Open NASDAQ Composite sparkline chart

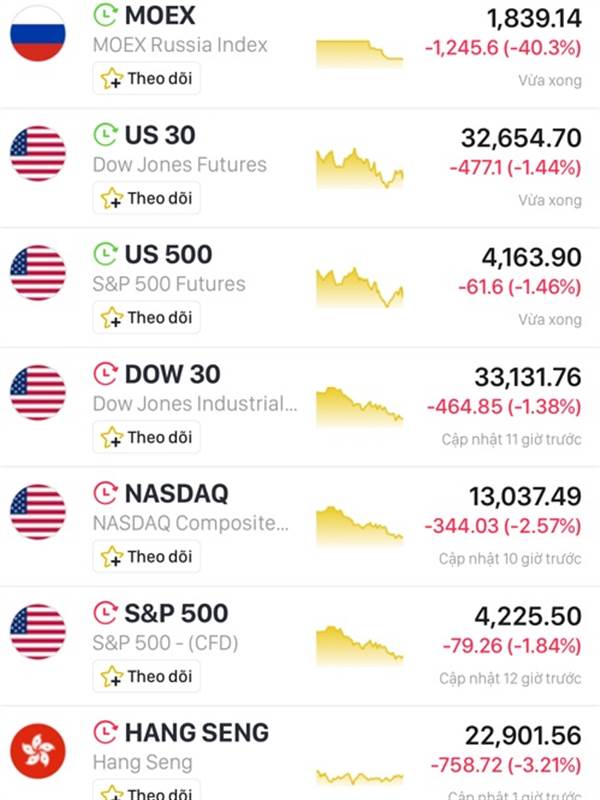tap(360, 526)
